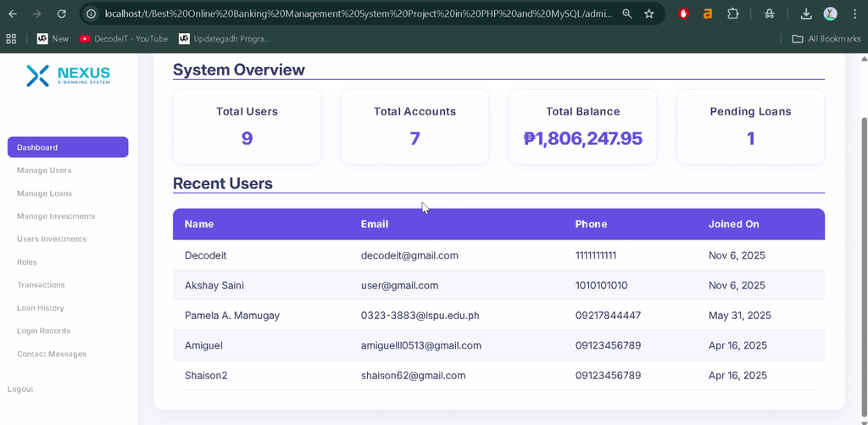
Task: Open Chrome three-dot menu
Action: click(855, 14)
